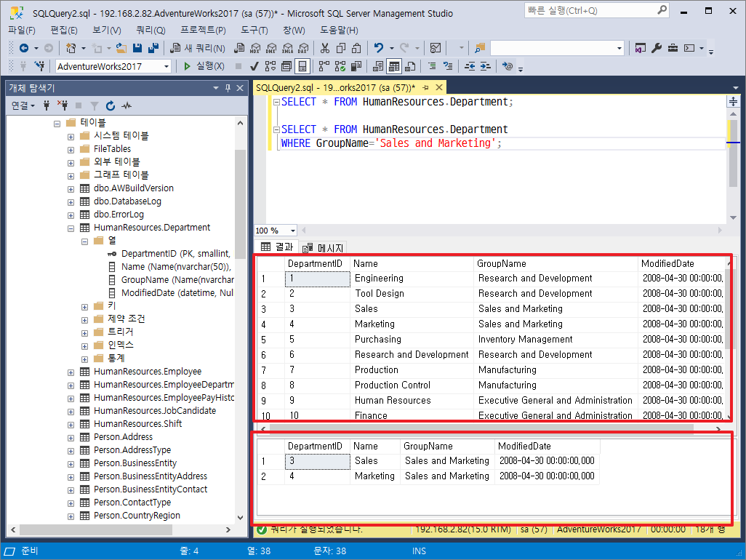This screenshot has height=560, width=746.
Task: Open a new DMX query
Action: (x=271, y=48)
